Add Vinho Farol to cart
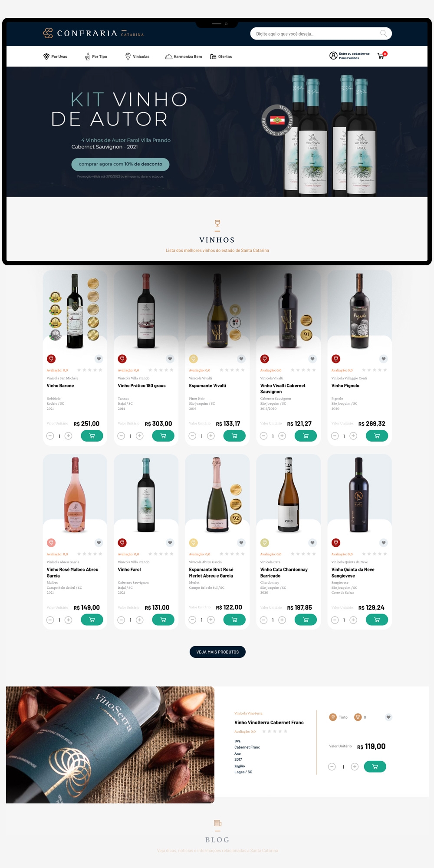 pyautogui.click(x=163, y=620)
